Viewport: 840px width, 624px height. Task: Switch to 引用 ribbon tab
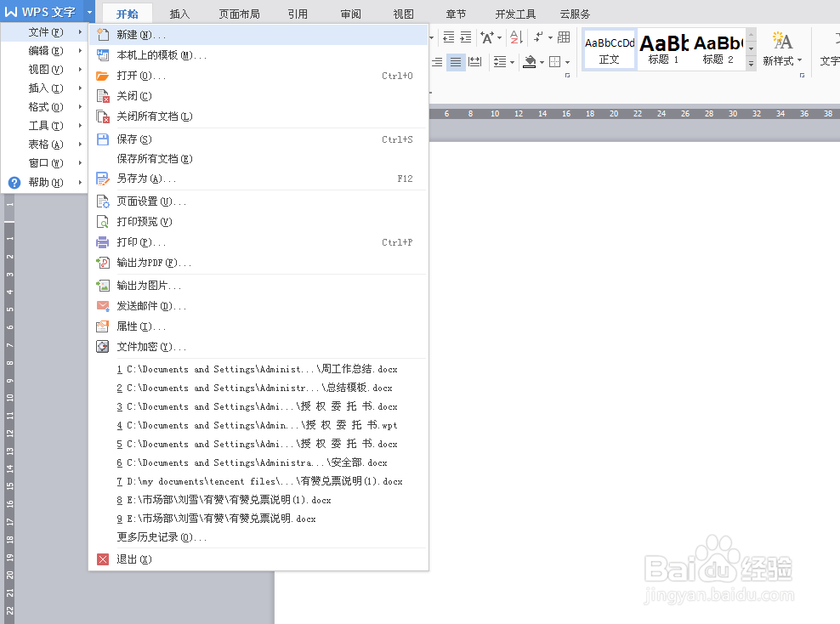click(x=298, y=14)
